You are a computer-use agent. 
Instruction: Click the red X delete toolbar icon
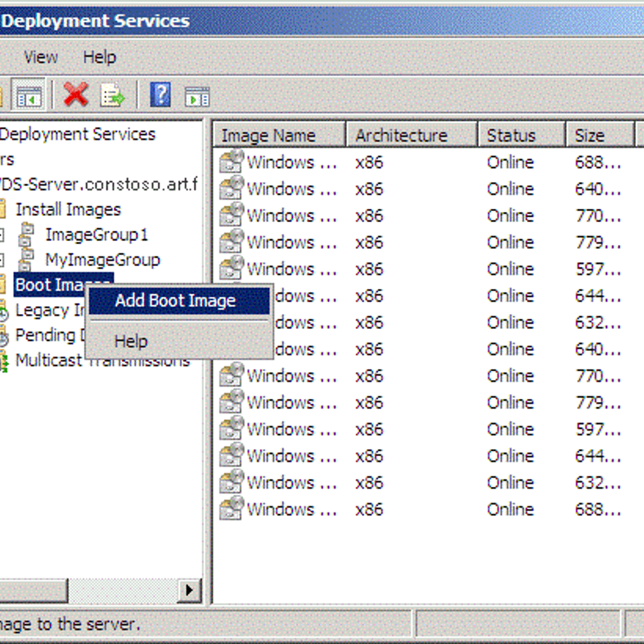click(76, 95)
